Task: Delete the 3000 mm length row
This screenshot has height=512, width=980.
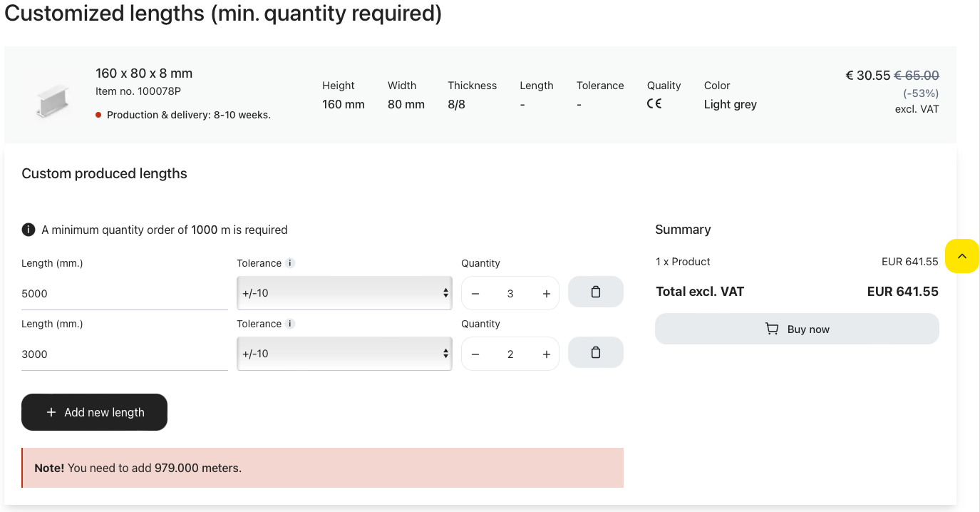Action: [x=595, y=353]
